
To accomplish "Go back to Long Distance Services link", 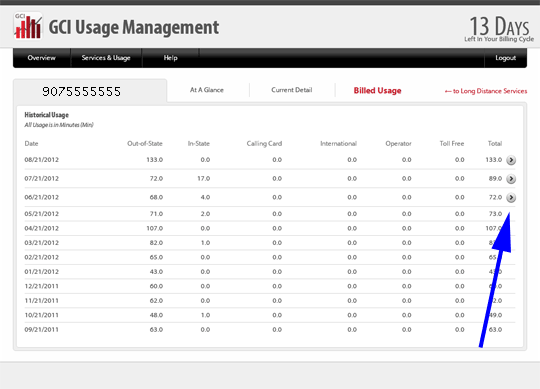I will pos(486,91).
